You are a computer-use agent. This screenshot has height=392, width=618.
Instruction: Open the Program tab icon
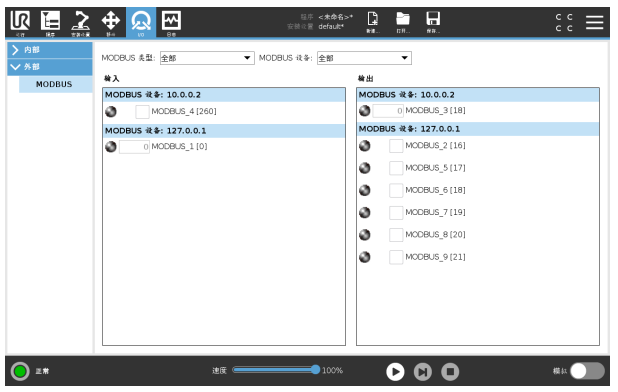50,22
